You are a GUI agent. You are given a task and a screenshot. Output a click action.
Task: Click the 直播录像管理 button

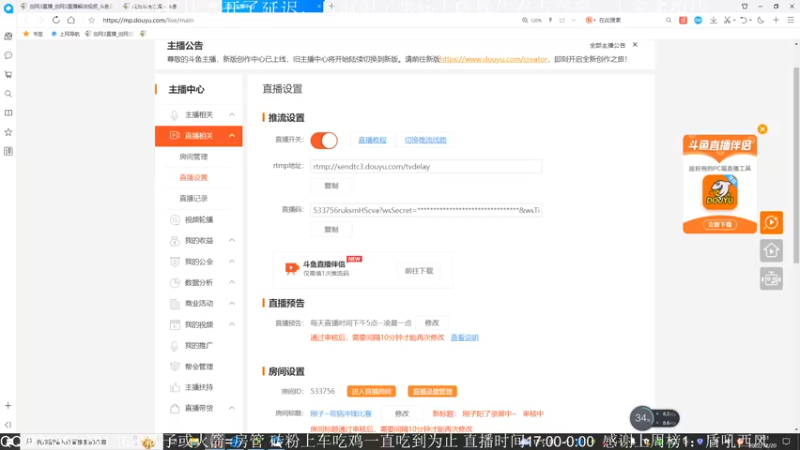click(x=432, y=391)
